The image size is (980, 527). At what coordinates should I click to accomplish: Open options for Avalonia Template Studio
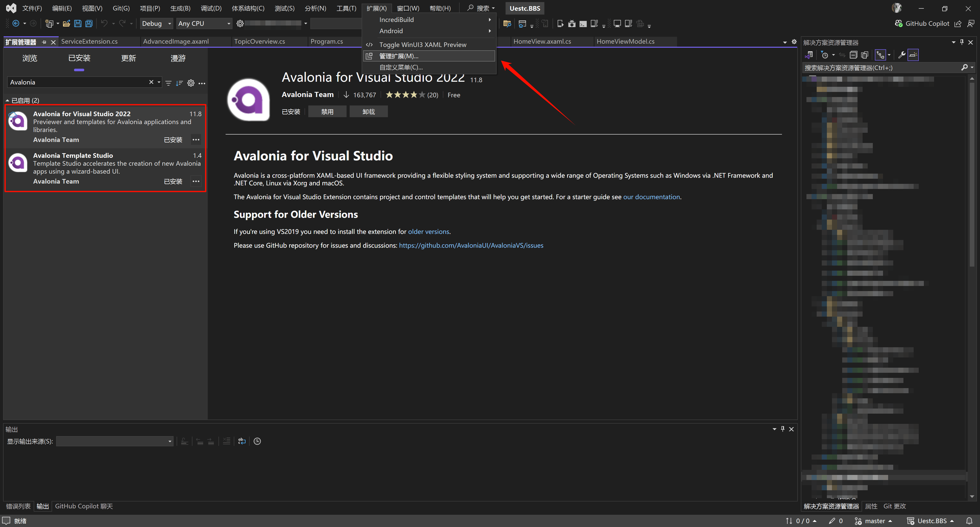pos(196,181)
